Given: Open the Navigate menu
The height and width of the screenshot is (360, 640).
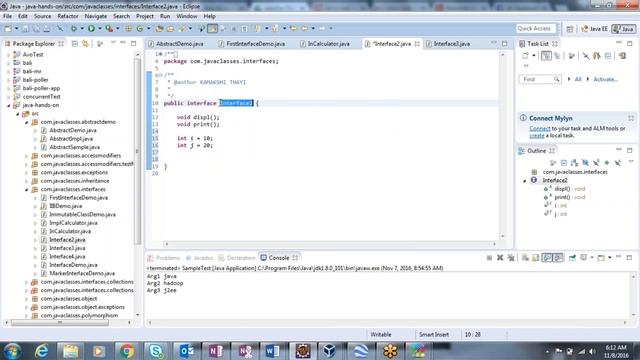Looking at the screenshot, I should click(x=96, y=16).
